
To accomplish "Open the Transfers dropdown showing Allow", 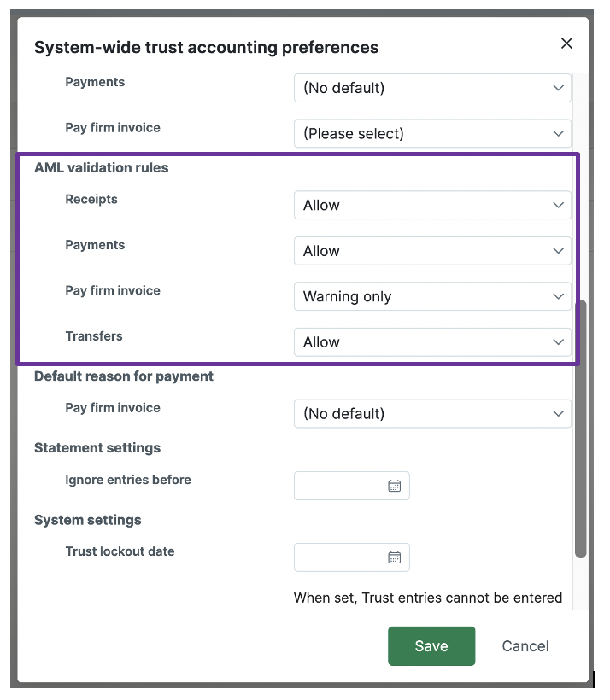I will pos(432,342).
